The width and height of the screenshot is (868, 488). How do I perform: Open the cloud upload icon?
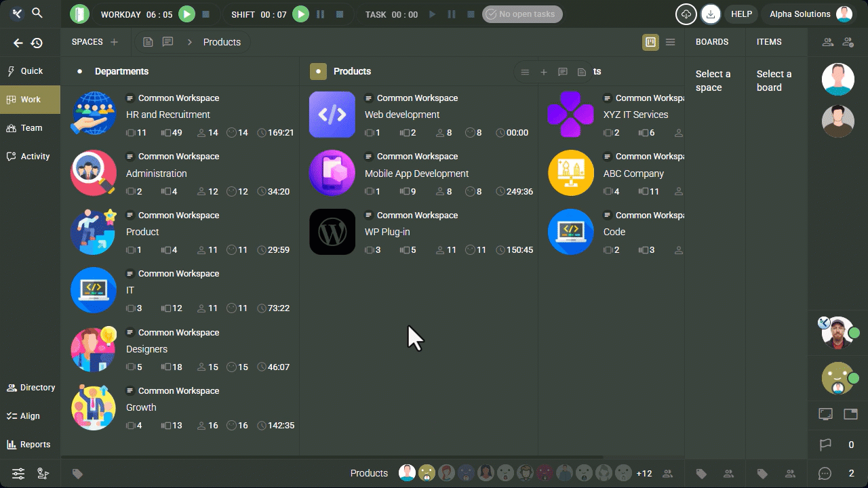pos(686,14)
